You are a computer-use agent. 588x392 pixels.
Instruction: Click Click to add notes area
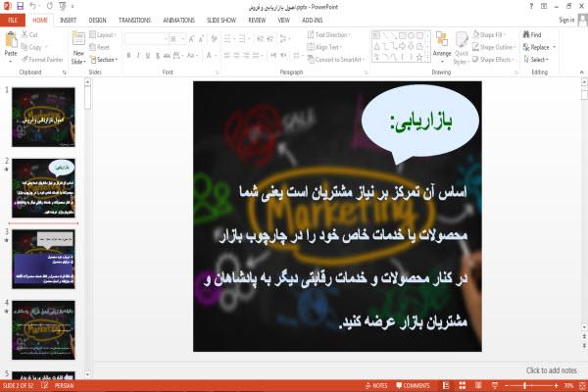coord(551,370)
